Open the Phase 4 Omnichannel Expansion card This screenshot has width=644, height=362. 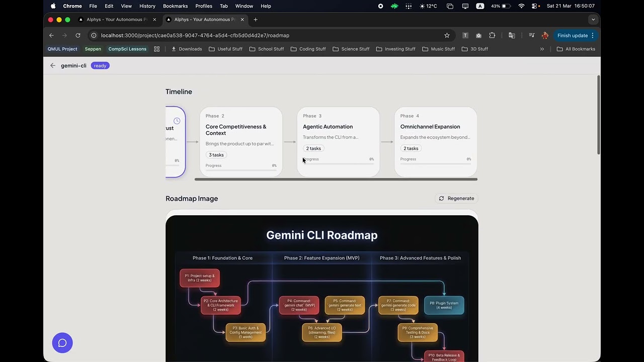click(x=436, y=142)
